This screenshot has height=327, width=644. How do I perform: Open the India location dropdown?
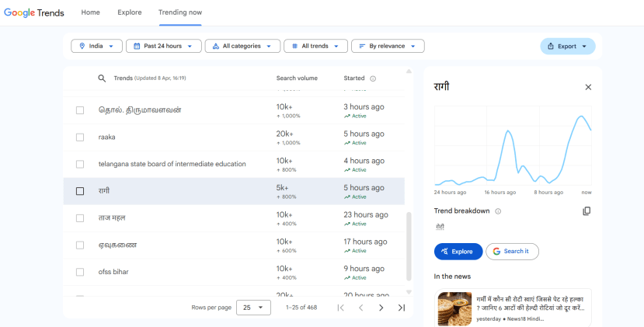point(96,47)
